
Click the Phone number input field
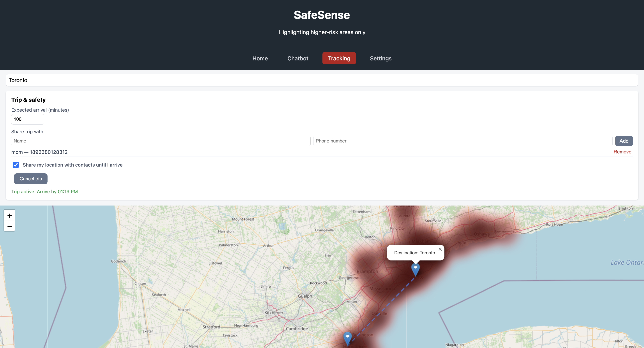click(462, 141)
